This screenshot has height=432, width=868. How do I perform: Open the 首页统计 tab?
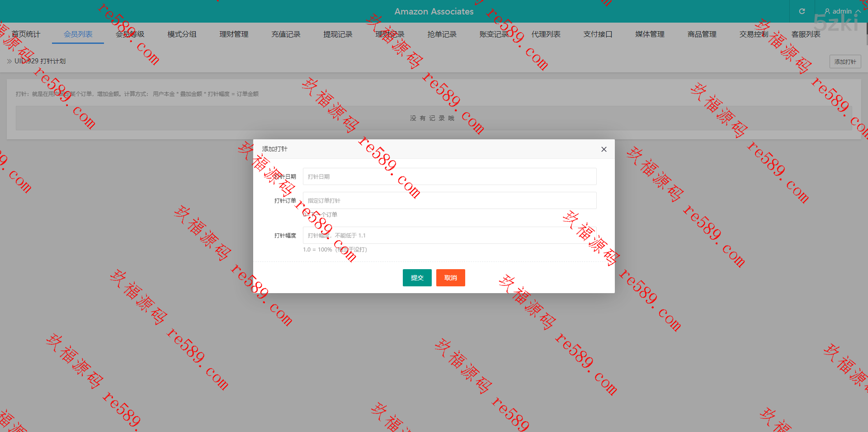(x=26, y=34)
